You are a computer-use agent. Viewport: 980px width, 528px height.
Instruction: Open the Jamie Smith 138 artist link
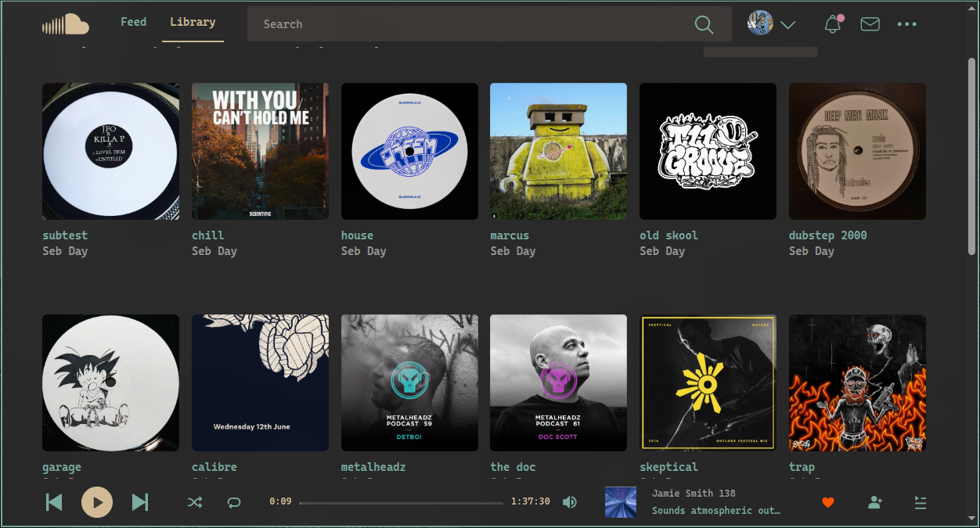694,494
